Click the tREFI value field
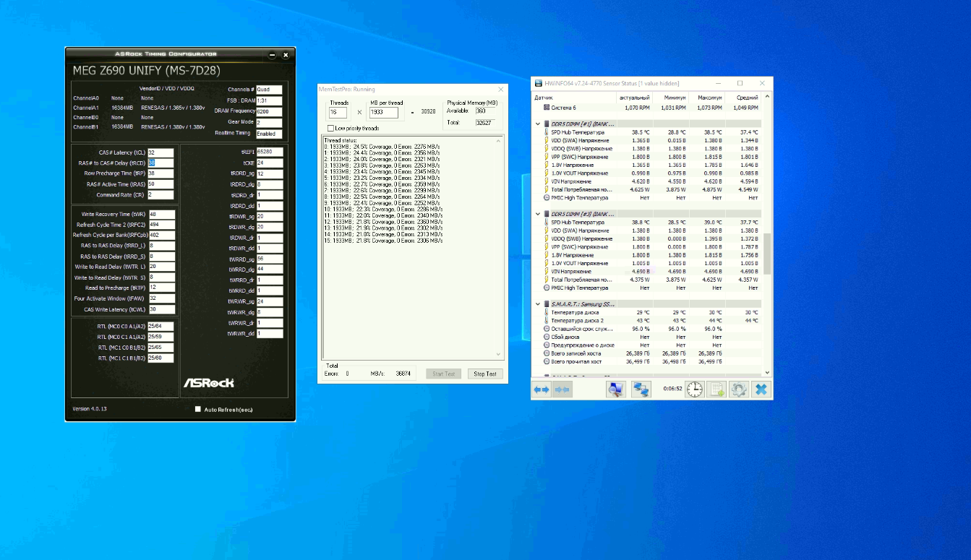Screen dimensions: 971x560 coord(270,152)
